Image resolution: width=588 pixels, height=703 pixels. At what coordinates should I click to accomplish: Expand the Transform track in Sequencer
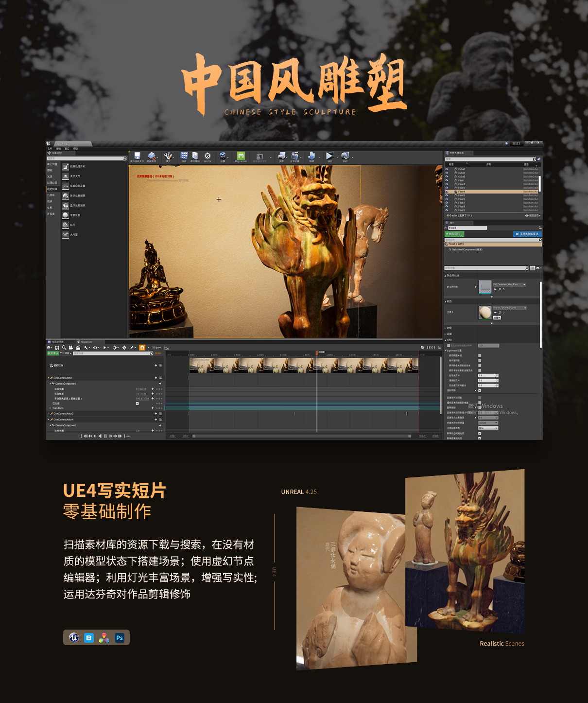pyautogui.click(x=51, y=408)
